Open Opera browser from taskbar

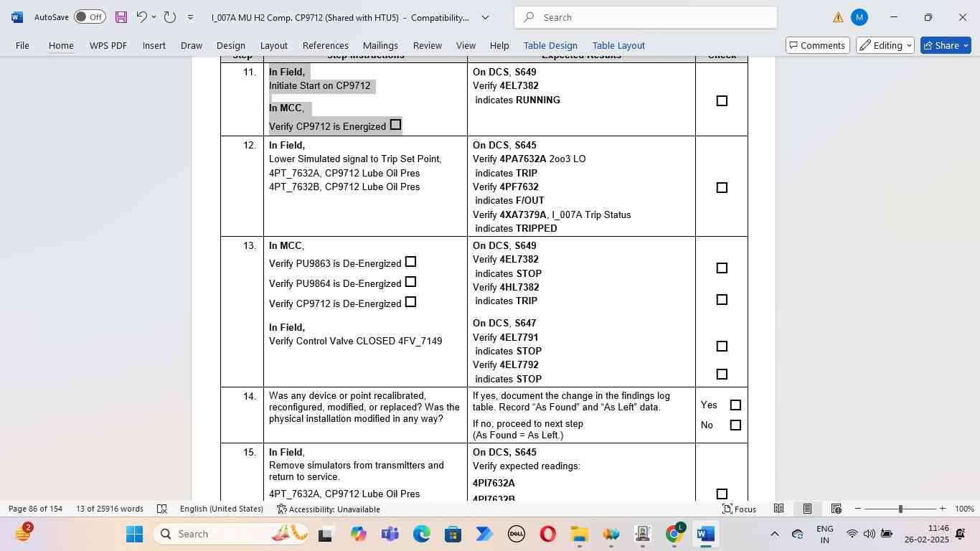[548, 534]
